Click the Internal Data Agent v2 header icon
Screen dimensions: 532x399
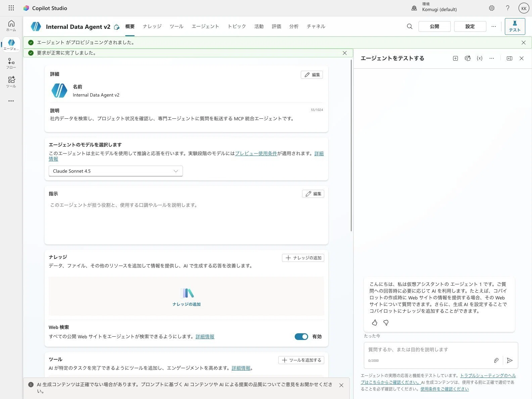click(x=36, y=26)
